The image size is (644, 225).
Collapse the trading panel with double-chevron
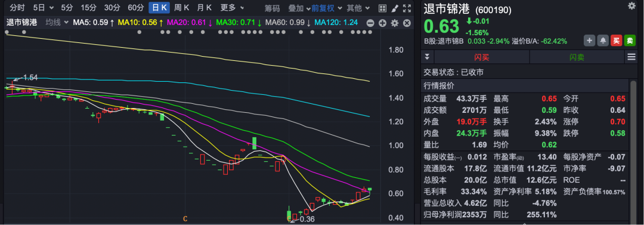coord(427,57)
